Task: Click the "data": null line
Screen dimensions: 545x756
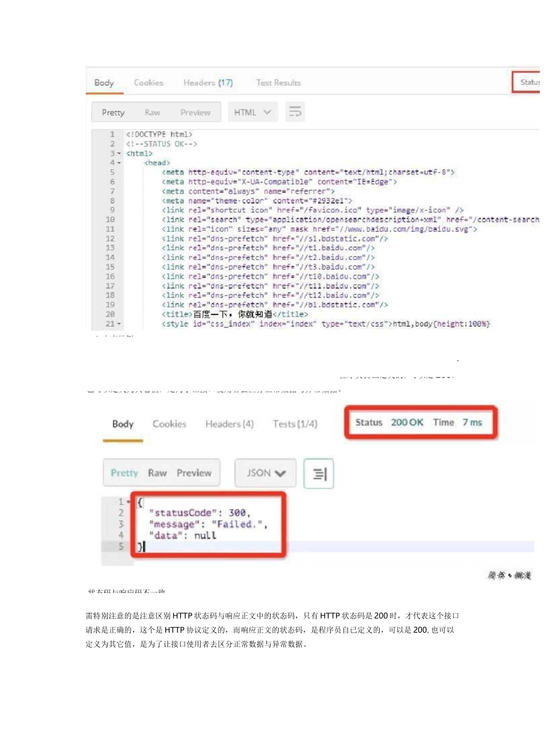Action: pyautogui.click(x=182, y=536)
